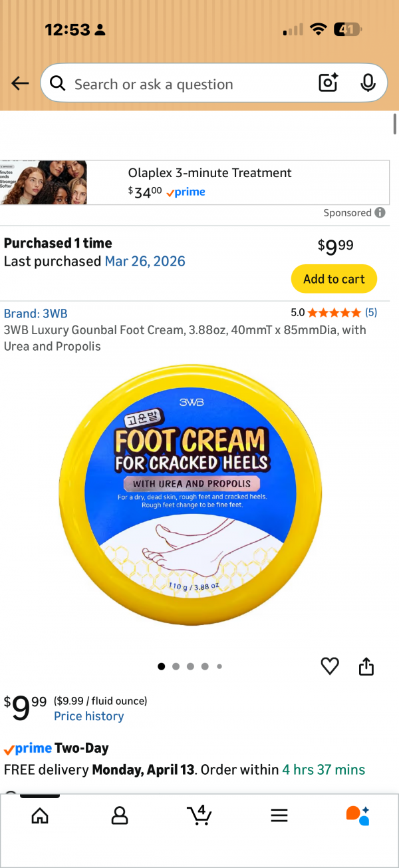Open the hamburger menu tab
The width and height of the screenshot is (399, 868).
pos(279,815)
